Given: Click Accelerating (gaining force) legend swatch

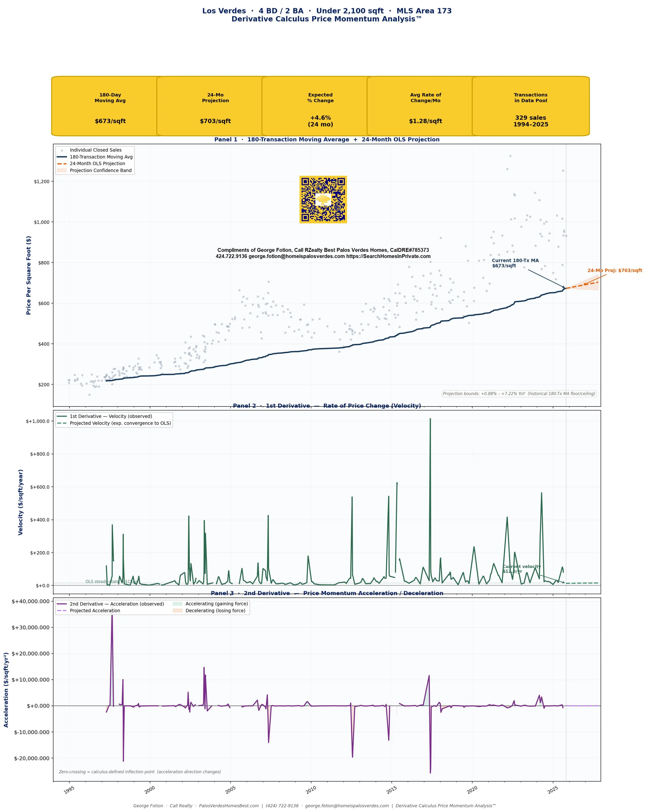Looking at the screenshot, I should pos(177,604).
